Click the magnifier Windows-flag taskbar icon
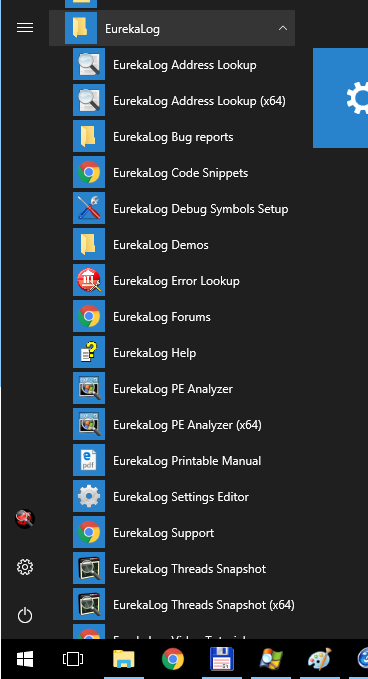Image resolution: width=368 pixels, height=679 pixels. point(271,659)
